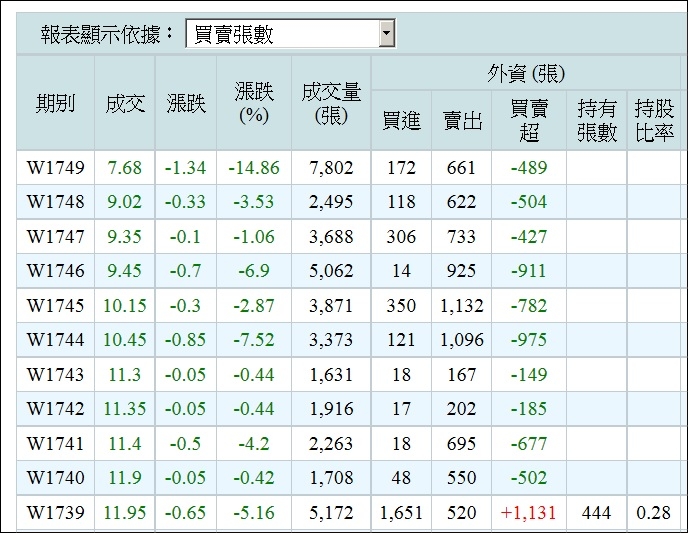688x533 pixels.
Task: Click the 持股比率 column header
Action: pos(654,121)
